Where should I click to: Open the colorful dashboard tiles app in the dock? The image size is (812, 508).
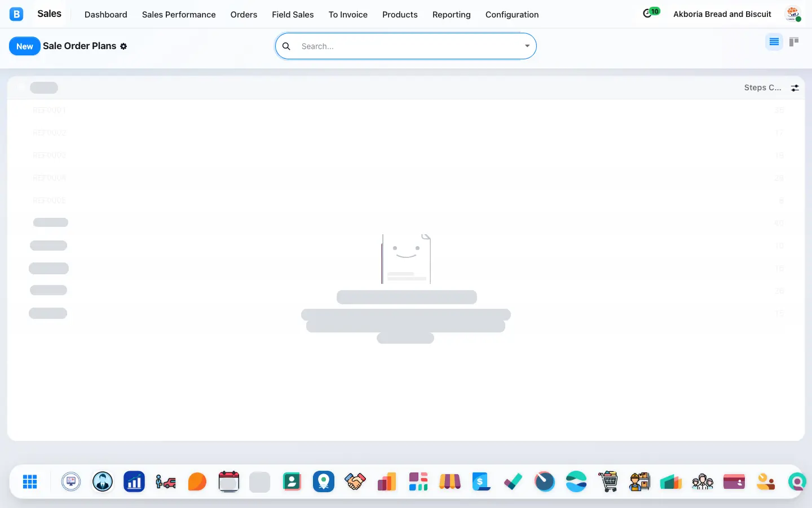tap(418, 481)
